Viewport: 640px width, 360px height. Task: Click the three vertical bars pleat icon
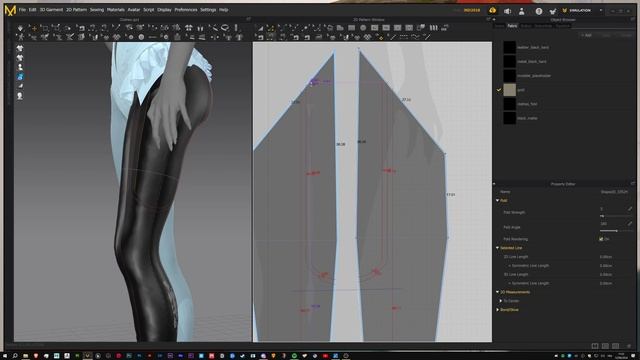point(433,28)
